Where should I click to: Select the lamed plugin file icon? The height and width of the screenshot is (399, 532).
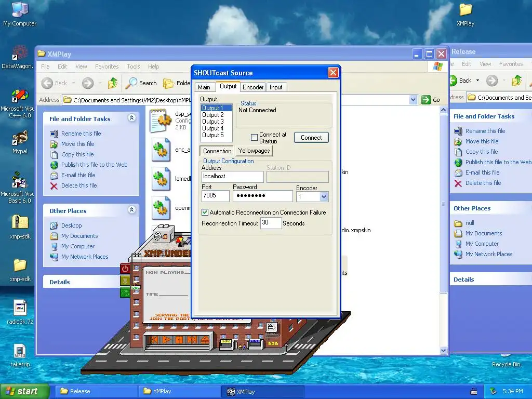click(x=161, y=179)
